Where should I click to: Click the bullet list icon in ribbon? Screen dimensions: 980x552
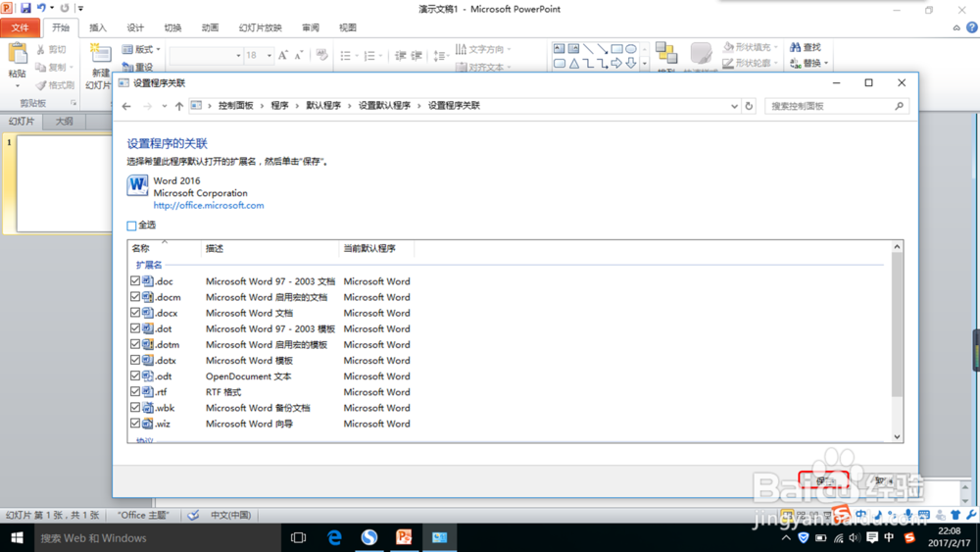(x=346, y=56)
